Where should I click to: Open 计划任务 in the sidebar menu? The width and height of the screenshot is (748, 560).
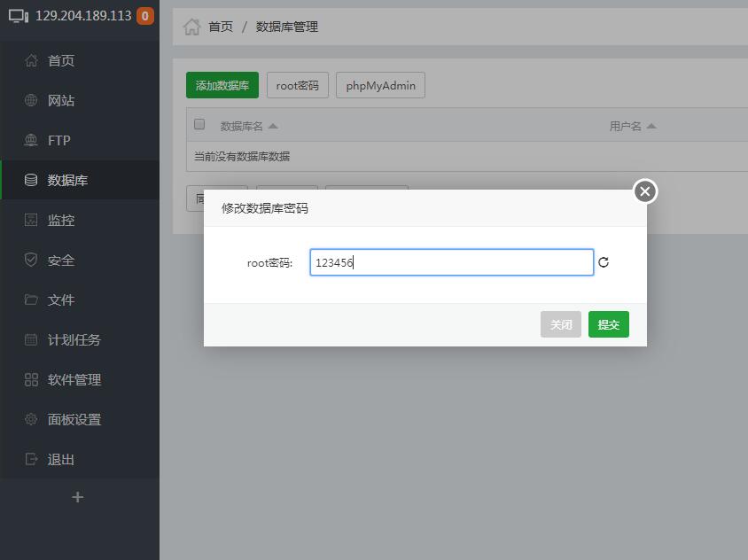(x=74, y=339)
